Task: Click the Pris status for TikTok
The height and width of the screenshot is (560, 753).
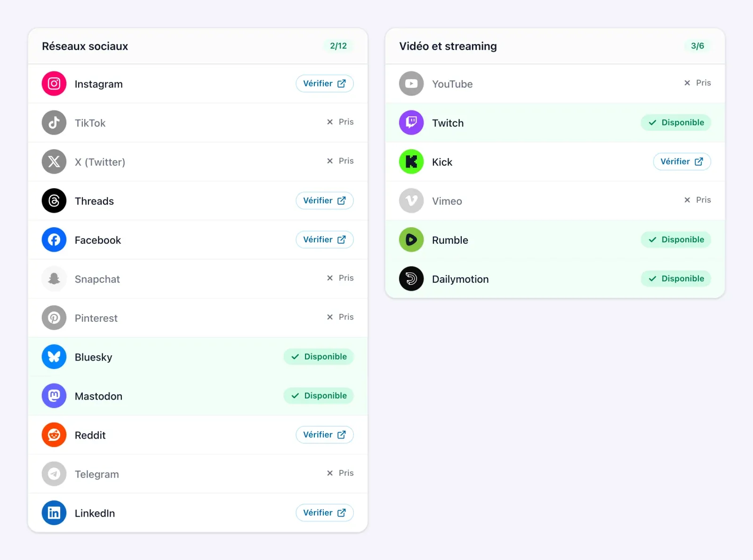Action: point(340,122)
